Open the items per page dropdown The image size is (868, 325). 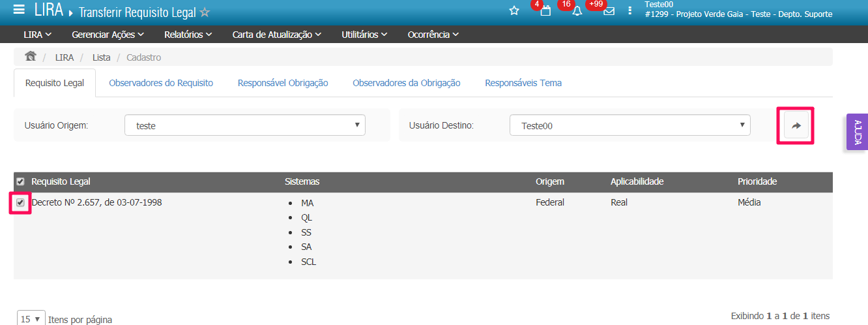tap(31, 319)
